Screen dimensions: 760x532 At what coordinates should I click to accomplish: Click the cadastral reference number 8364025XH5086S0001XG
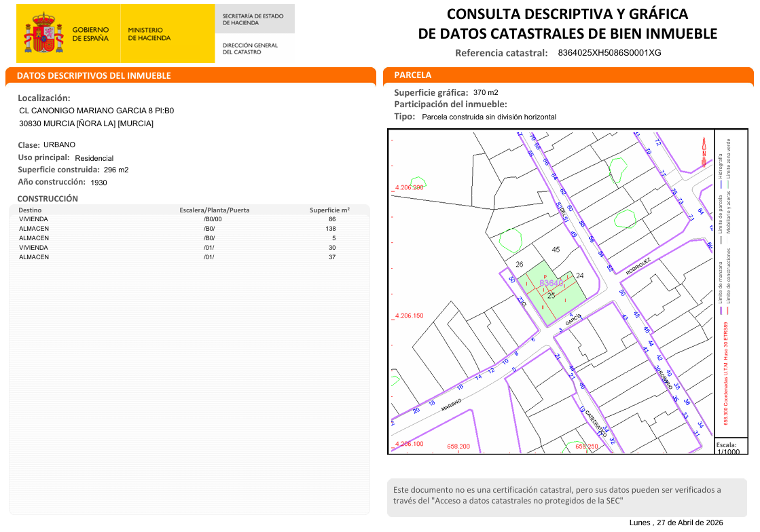coord(609,53)
